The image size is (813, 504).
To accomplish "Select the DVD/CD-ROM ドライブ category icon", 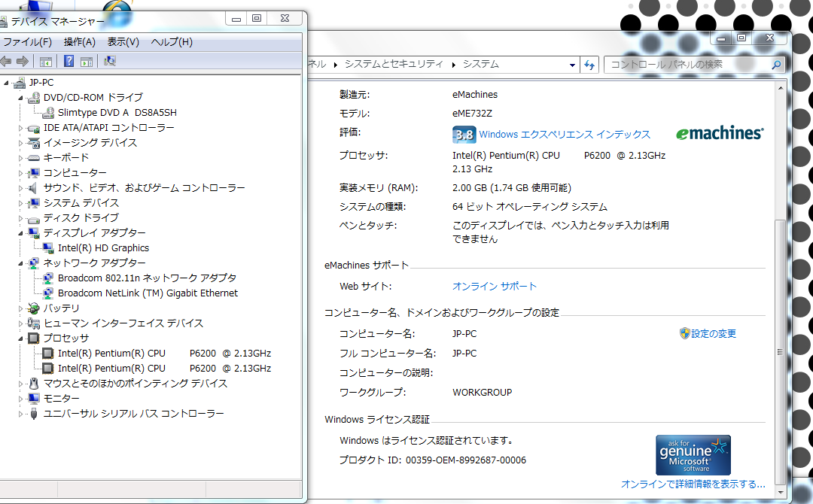I will 34,97.
